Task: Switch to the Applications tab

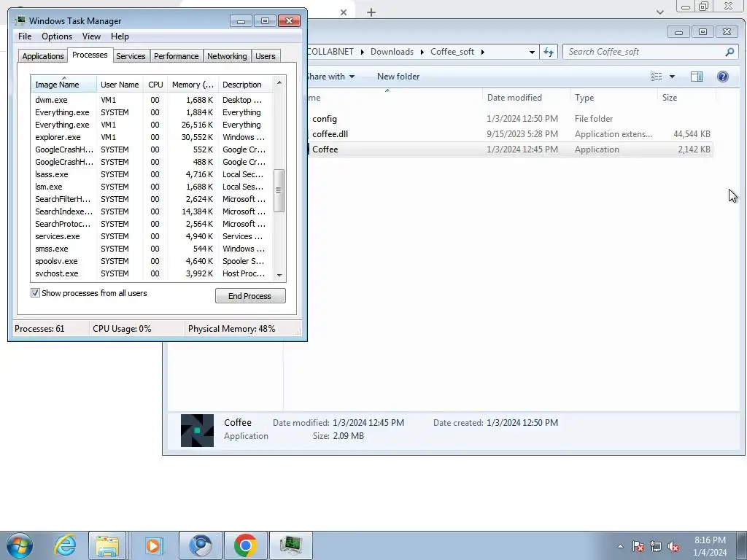Action: 43,56
